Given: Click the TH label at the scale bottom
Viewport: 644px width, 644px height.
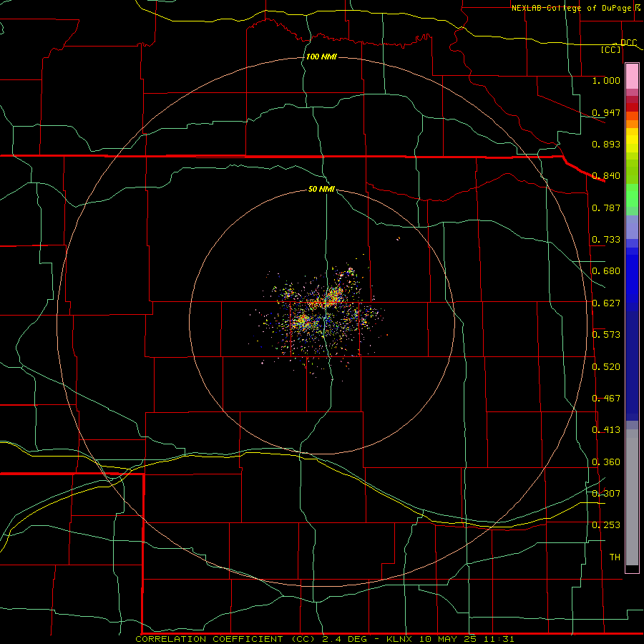Looking at the screenshot, I should tap(615, 557).
